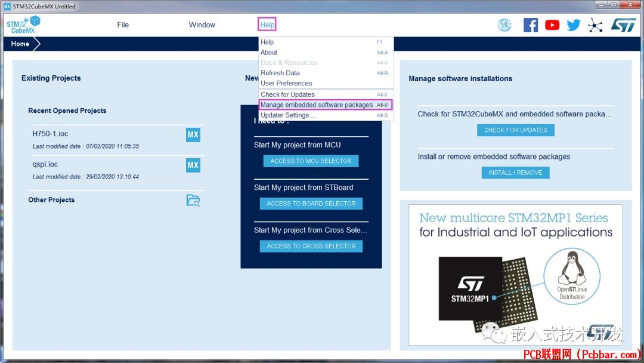Choose Manage embedded software packages
The height and width of the screenshot is (363, 644).
pos(326,105)
